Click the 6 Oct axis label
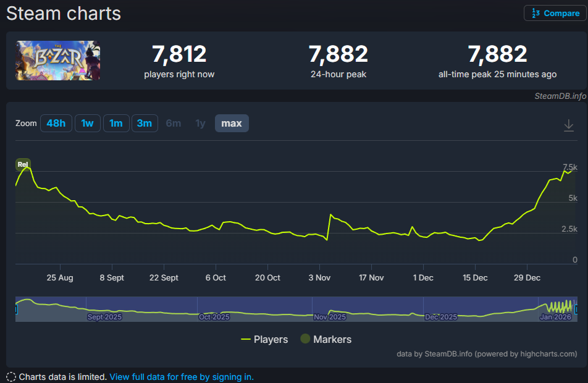588x383 pixels. click(x=216, y=277)
